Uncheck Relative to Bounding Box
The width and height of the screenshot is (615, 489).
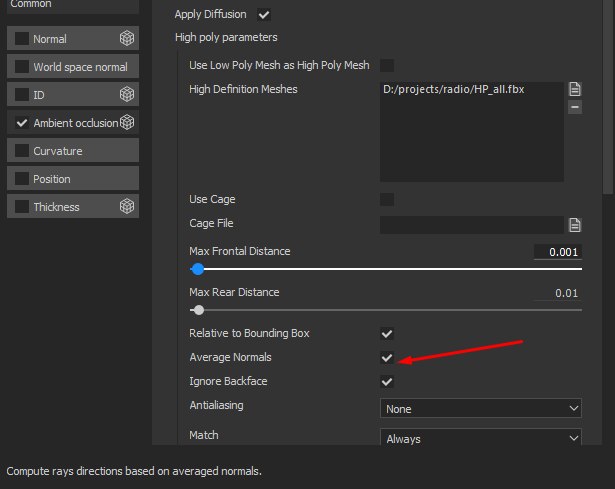[x=387, y=334]
